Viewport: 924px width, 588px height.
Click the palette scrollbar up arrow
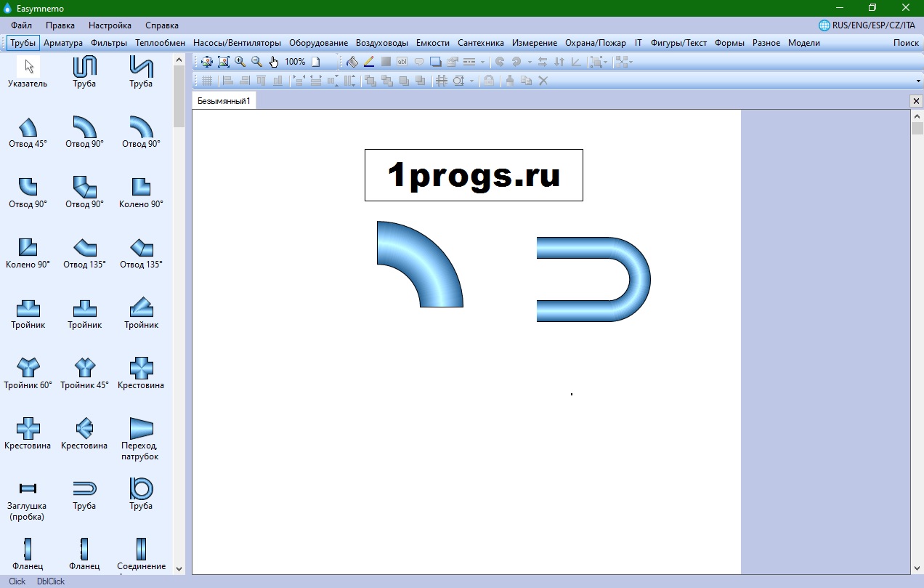[179, 60]
